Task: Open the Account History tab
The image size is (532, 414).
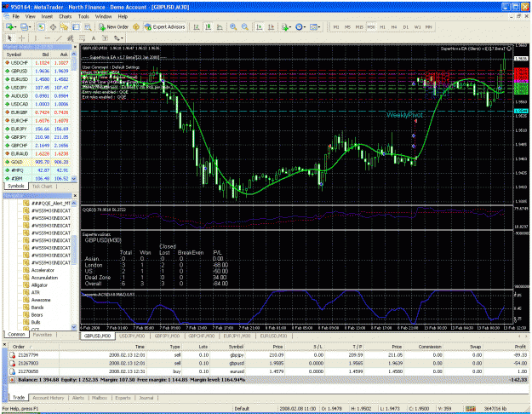Action: [49, 398]
